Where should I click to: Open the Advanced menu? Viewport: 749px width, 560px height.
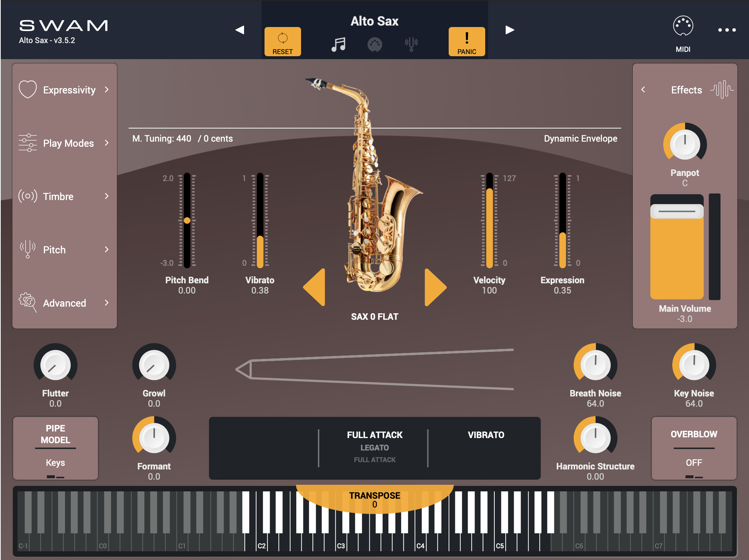coord(65,303)
